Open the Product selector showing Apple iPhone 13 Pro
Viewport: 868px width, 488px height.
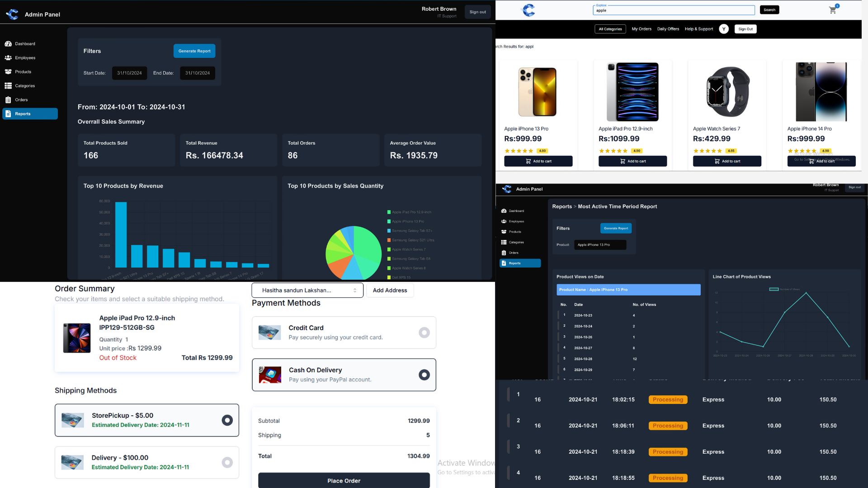click(x=600, y=245)
